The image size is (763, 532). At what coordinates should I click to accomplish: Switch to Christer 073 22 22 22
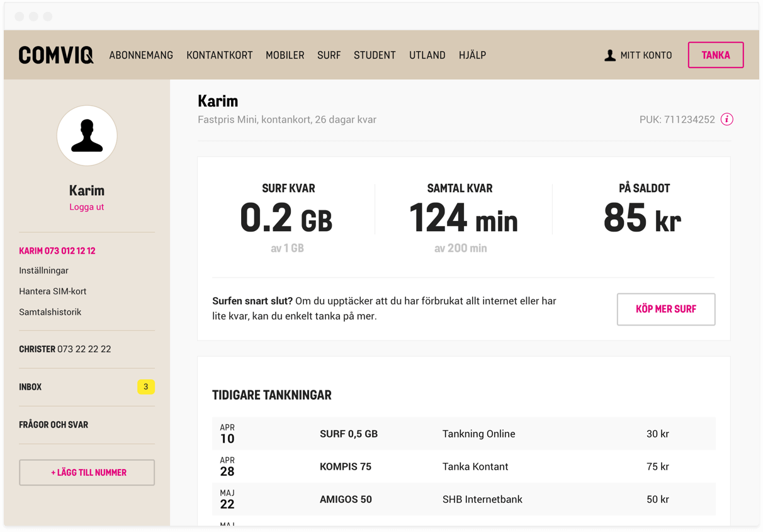[x=65, y=349]
